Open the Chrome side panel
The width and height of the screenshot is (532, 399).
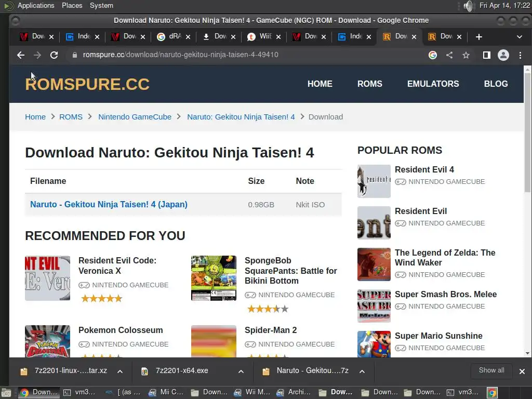click(x=486, y=55)
